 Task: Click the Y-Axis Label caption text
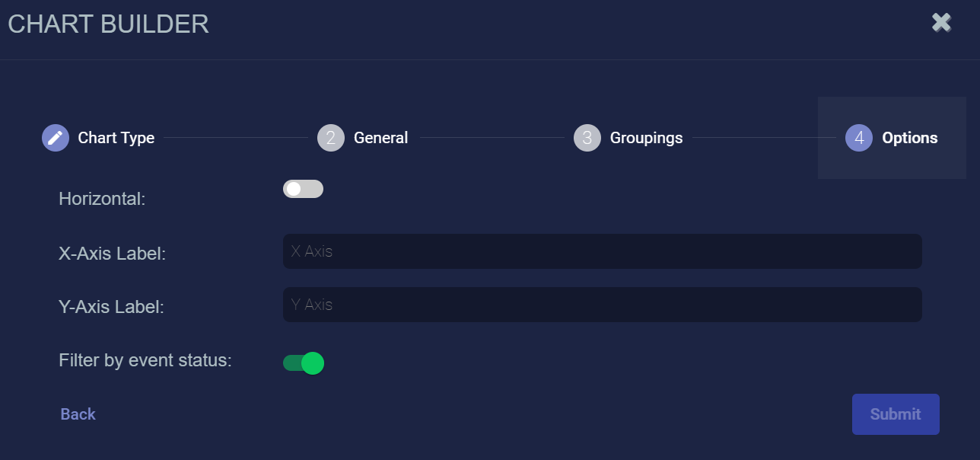pyautogui.click(x=111, y=307)
